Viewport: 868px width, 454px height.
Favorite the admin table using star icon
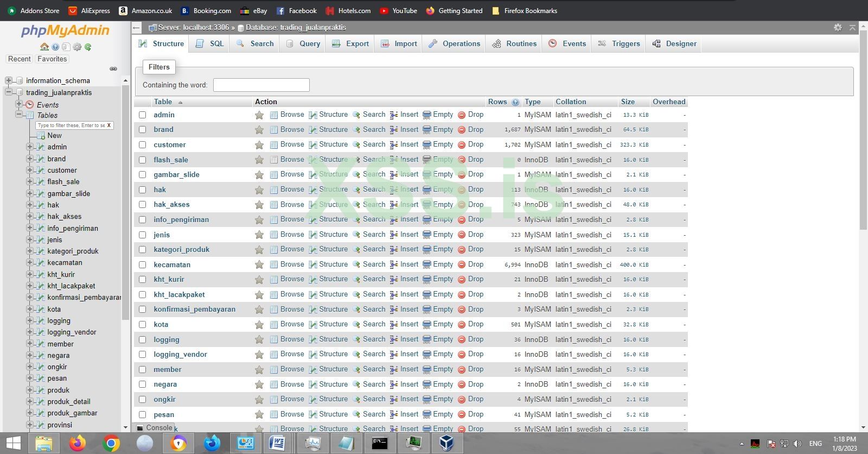[x=259, y=115]
